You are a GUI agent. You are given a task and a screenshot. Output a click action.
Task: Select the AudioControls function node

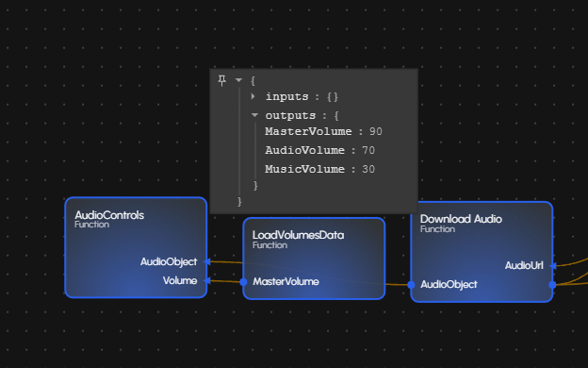(136, 247)
